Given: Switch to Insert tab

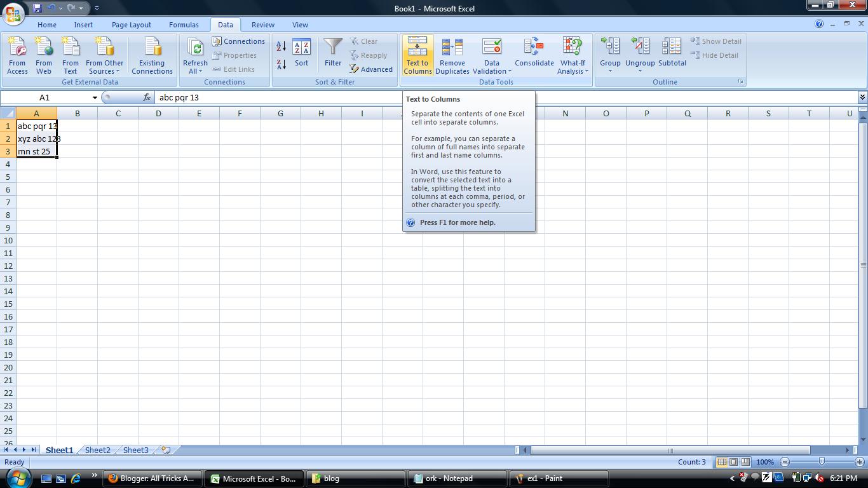Looking at the screenshot, I should pyautogui.click(x=83, y=25).
